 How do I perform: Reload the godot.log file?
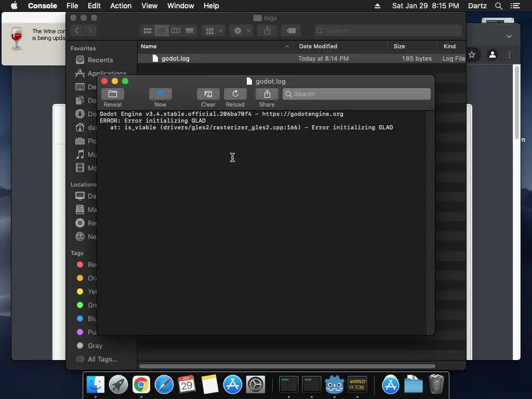(x=235, y=94)
